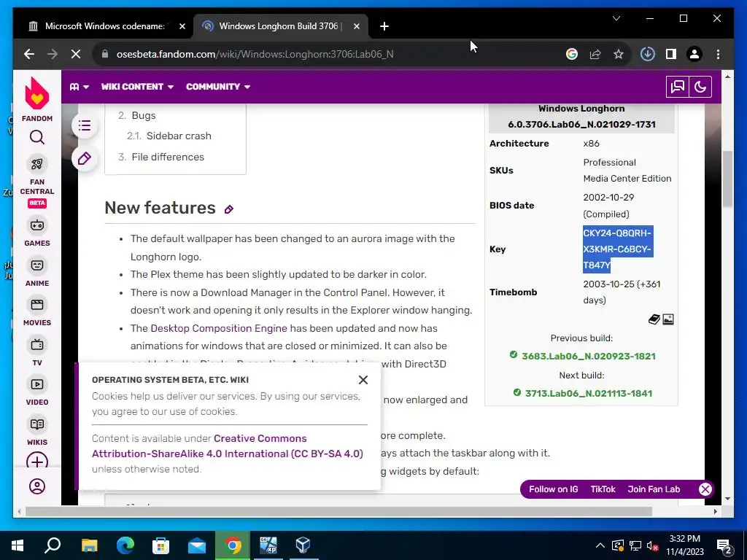Open next build 3713.Lab06_N.021113-1841
Viewport: 747px width, 560px height.
click(589, 393)
